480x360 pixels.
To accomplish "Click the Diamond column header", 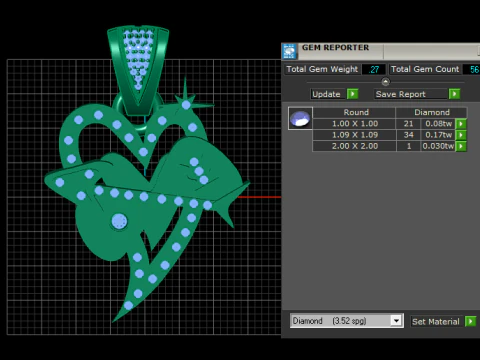I will point(432,112).
